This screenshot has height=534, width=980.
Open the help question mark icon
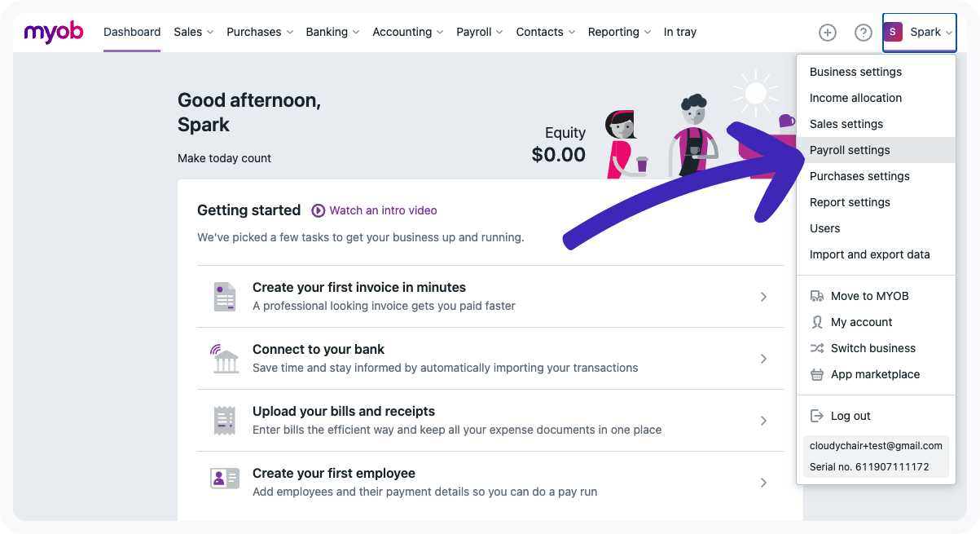click(863, 33)
